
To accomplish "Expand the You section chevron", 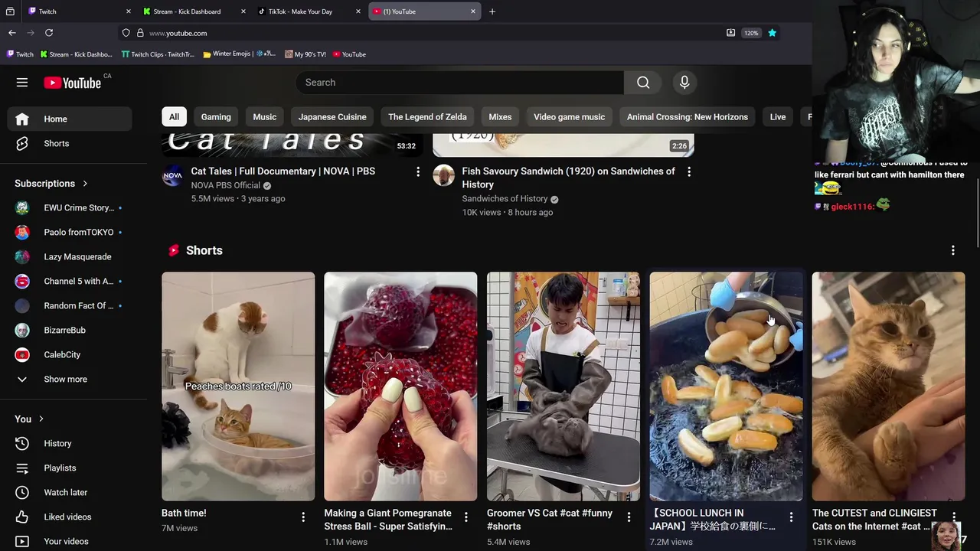I will (x=41, y=419).
